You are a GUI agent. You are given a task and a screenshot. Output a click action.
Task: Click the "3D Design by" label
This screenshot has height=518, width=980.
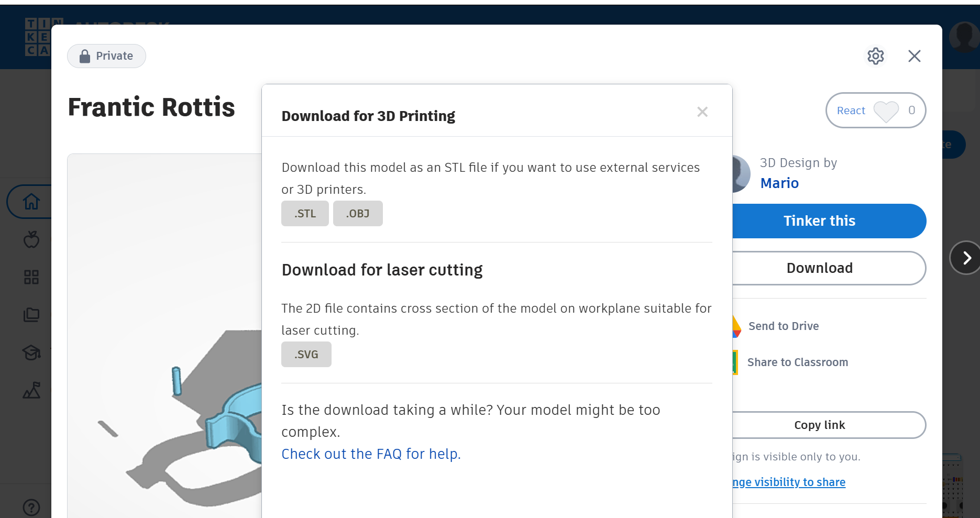798,163
